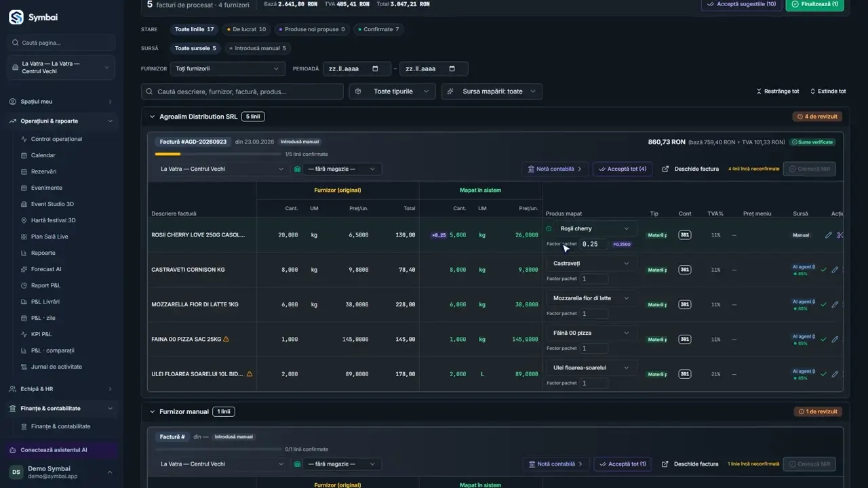This screenshot has height=488, width=868.
Task: Open calendar picker in second period date field
Action: click(452, 69)
